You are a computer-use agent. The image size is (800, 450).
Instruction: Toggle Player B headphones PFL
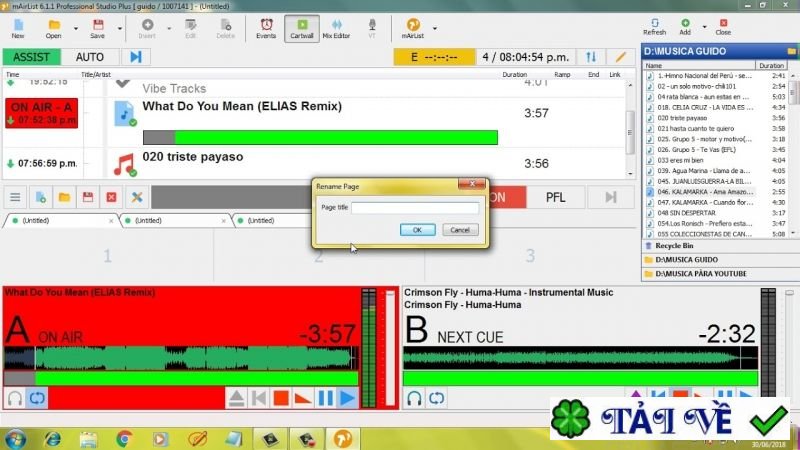[x=414, y=398]
